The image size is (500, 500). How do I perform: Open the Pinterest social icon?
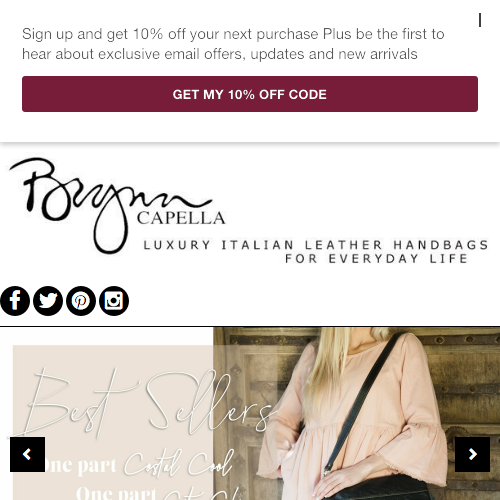(x=81, y=301)
